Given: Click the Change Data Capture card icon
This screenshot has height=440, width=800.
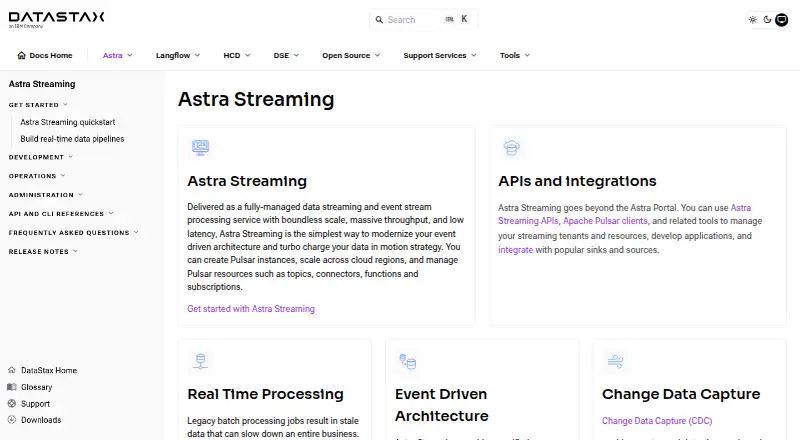Looking at the screenshot, I should pos(615,361).
